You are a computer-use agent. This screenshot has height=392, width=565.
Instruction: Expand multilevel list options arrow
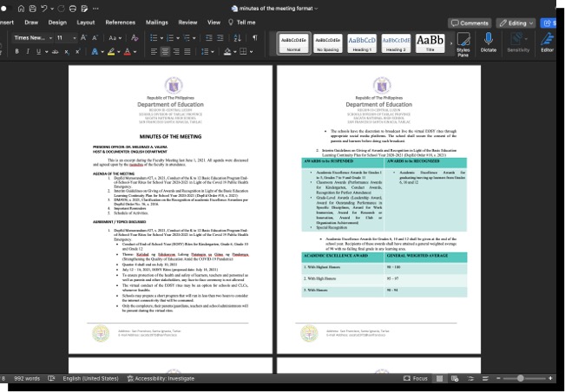coord(194,38)
